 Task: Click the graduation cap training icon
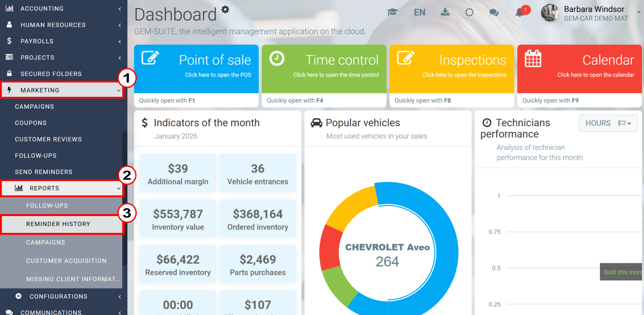(x=392, y=12)
